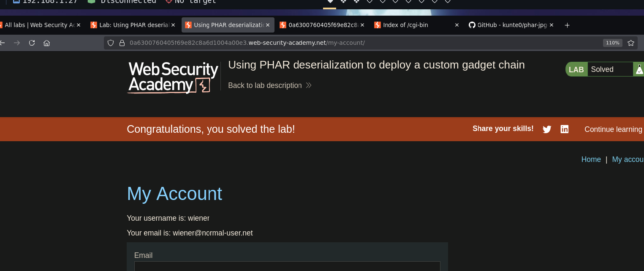Click the browser back arrow
The height and width of the screenshot is (271, 644).
click(2, 43)
